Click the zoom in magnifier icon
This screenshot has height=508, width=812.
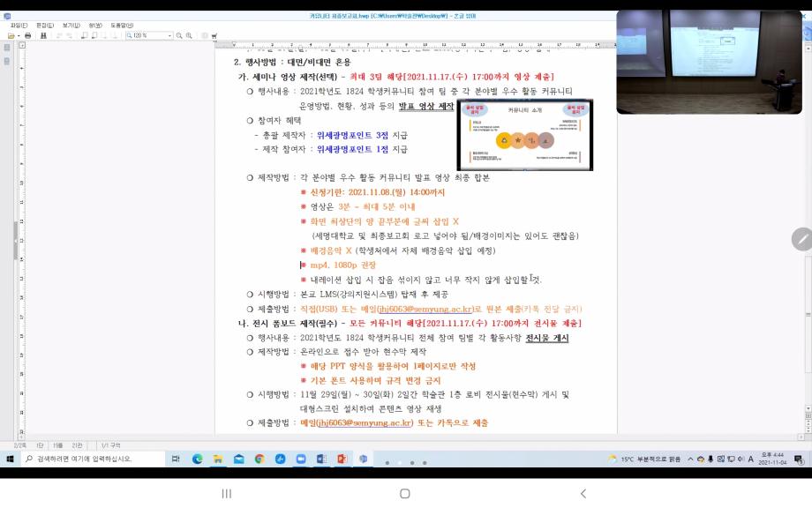pyautogui.click(x=190, y=34)
